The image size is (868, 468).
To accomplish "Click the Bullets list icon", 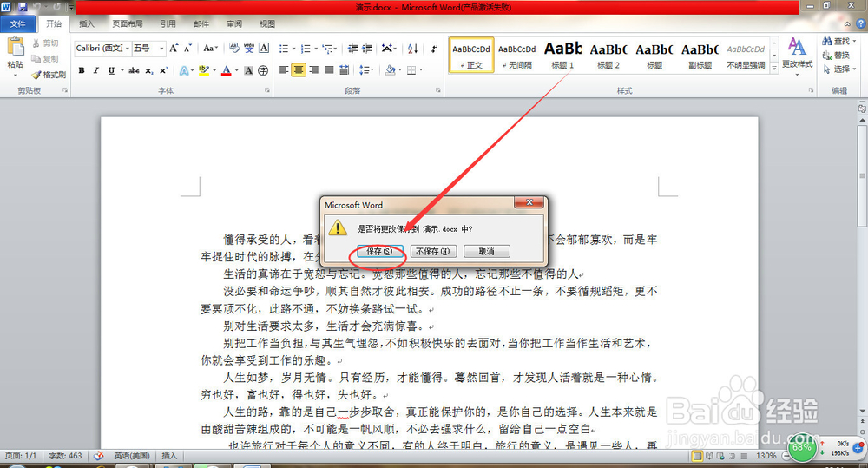I will pyautogui.click(x=285, y=49).
